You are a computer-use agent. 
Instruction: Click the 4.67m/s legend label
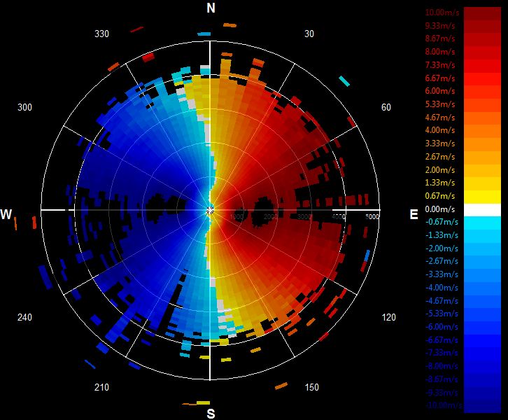pos(440,118)
